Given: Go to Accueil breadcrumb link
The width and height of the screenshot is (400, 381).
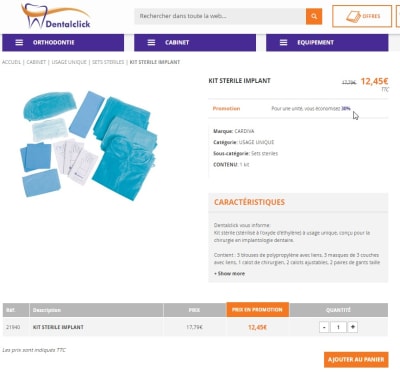Looking at the screenshot, I should coord(11,62).
